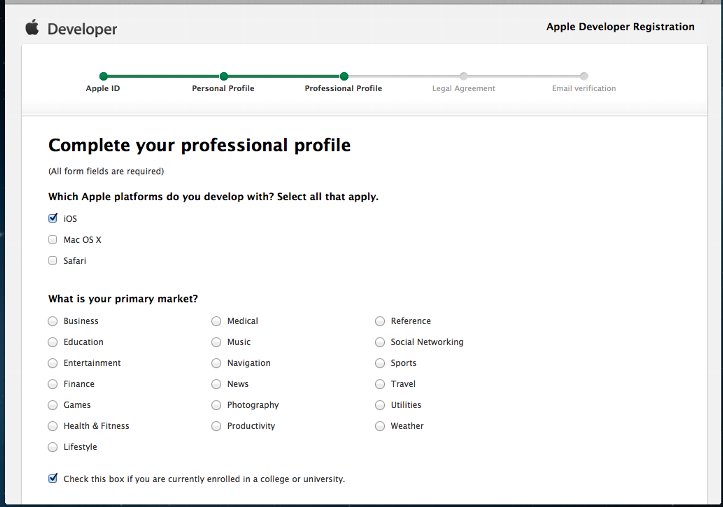The width and height of the screenshot is (723, 507).
Task: Select the Social Networking radio button
Action: pos(380,342)
